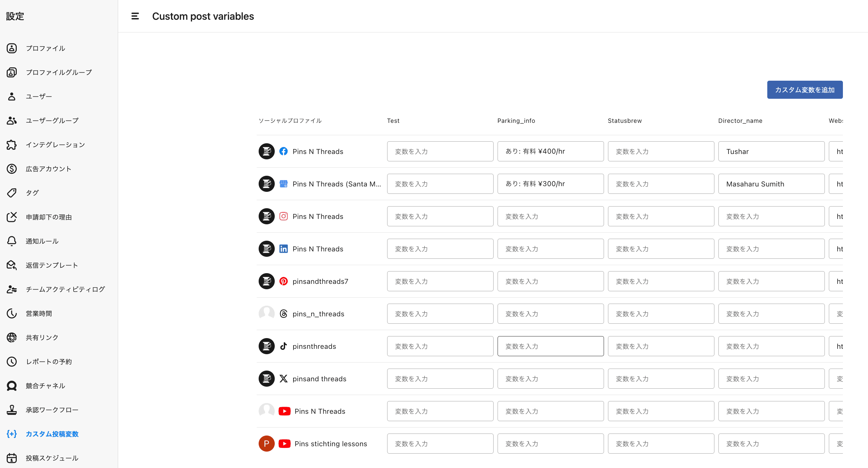868x468 pixels.
Task: Click Director_name field containing Masaharu Sumith
Action: click(x=771, y=184)
